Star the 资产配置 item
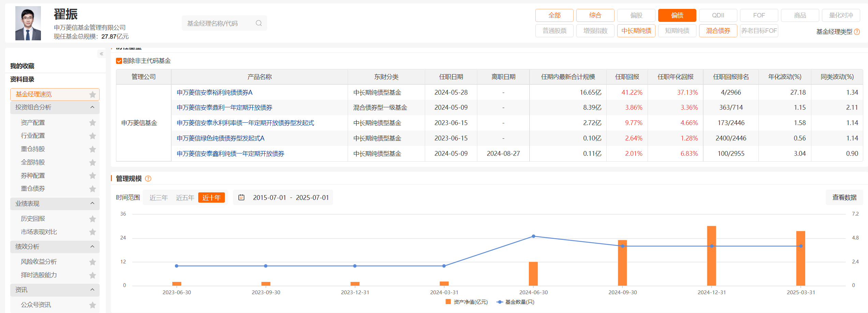 click(92, 122)
